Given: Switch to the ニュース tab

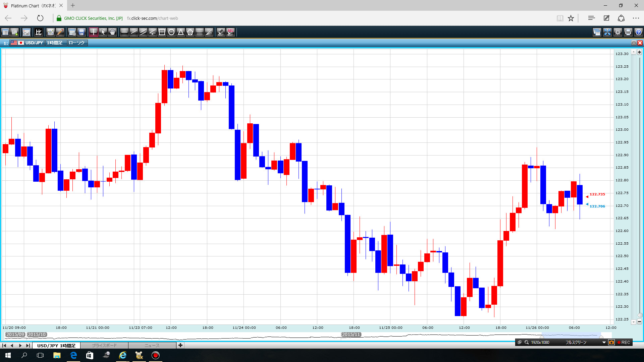Looking at the screenshot, I should point(152,345).
